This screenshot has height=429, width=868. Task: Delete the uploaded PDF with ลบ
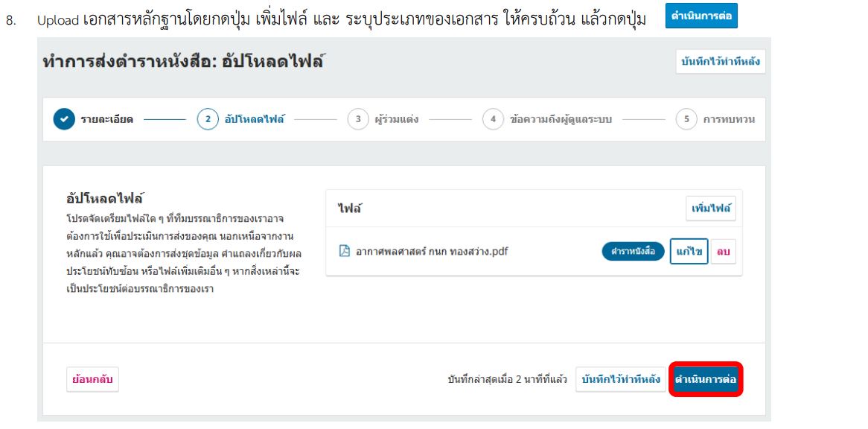tap(723, 251)
